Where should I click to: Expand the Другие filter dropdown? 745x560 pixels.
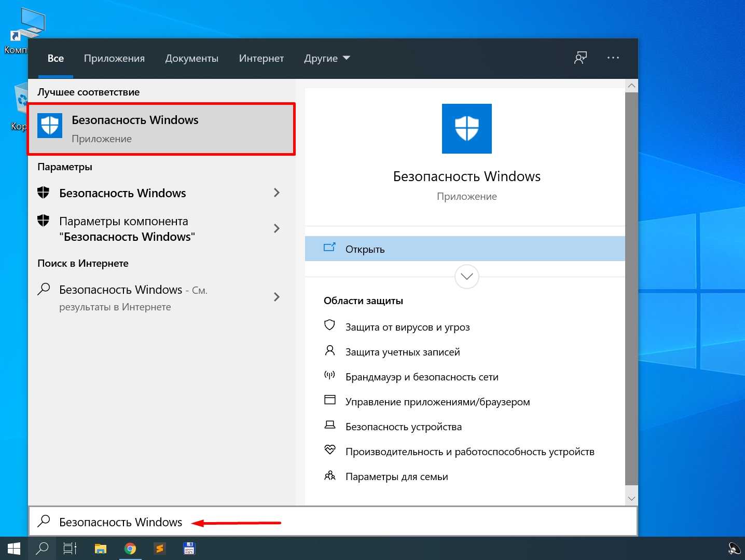tap(327, 58)
